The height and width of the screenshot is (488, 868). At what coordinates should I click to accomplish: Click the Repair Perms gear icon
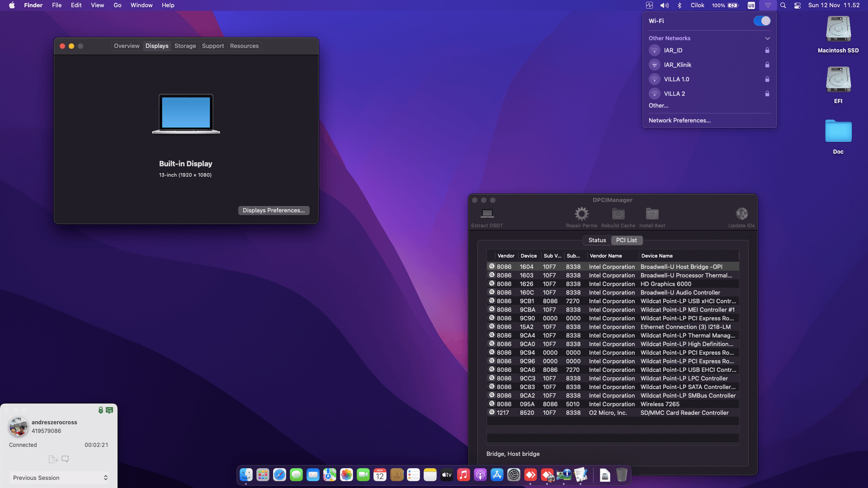581,214
